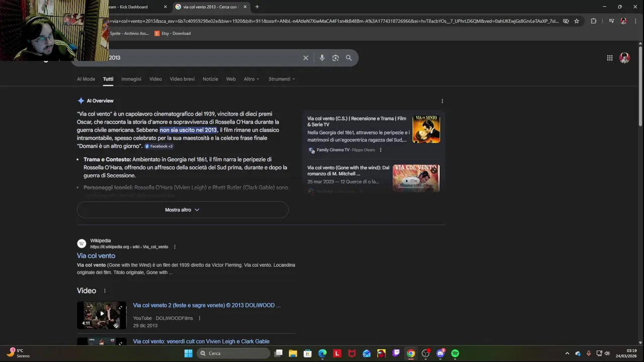Open Google Lens image search
The image size is (644, 362).
click(336, 58)
